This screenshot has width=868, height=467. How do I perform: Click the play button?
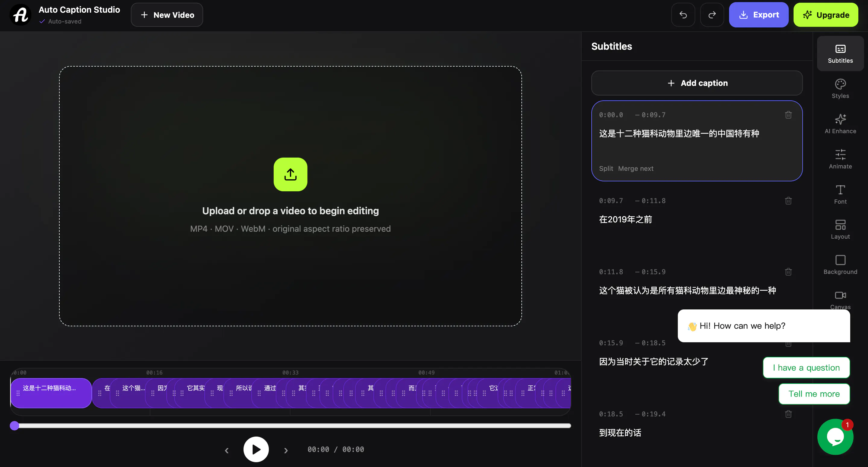pyautogui.click(x=256, y=450)
